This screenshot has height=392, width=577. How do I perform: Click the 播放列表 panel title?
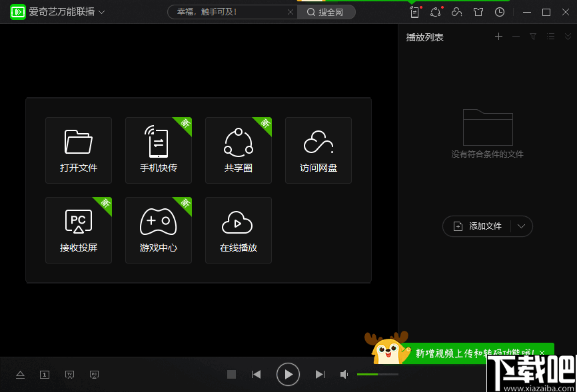coord(424,37)
